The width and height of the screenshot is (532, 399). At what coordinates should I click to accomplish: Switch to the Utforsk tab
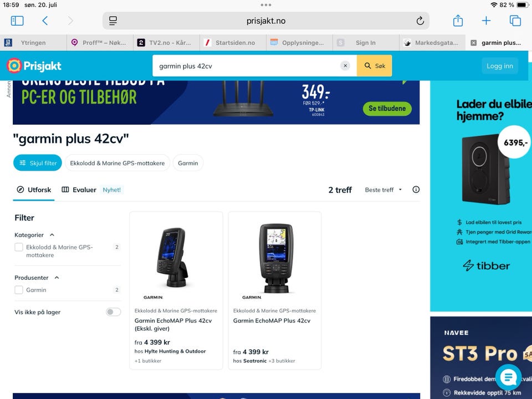(x=34, y=190)
